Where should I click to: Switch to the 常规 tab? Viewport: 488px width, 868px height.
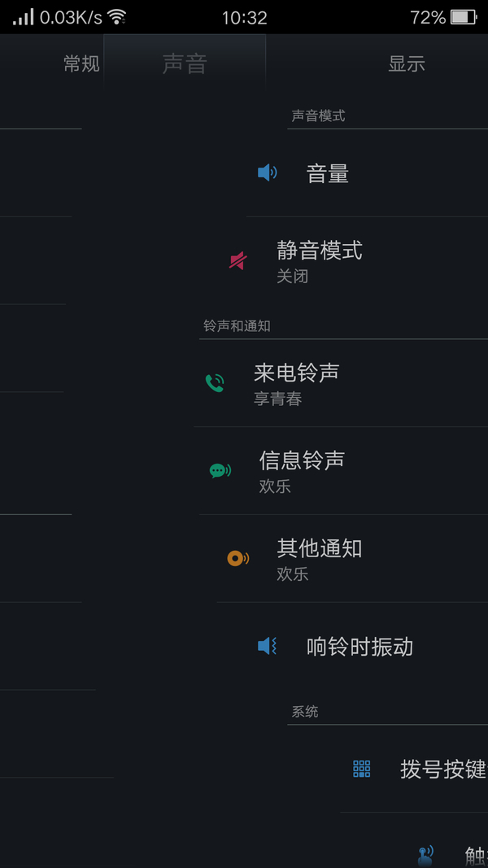point(81,64)
